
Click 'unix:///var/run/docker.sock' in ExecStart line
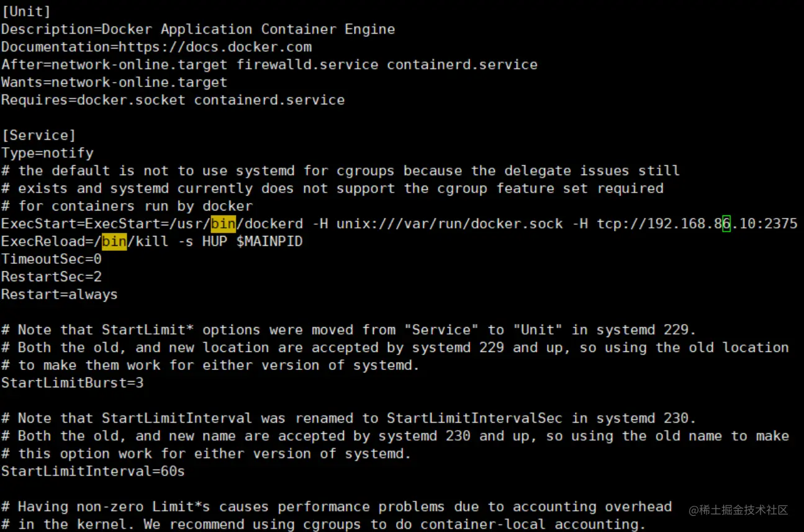pos(450,223)
